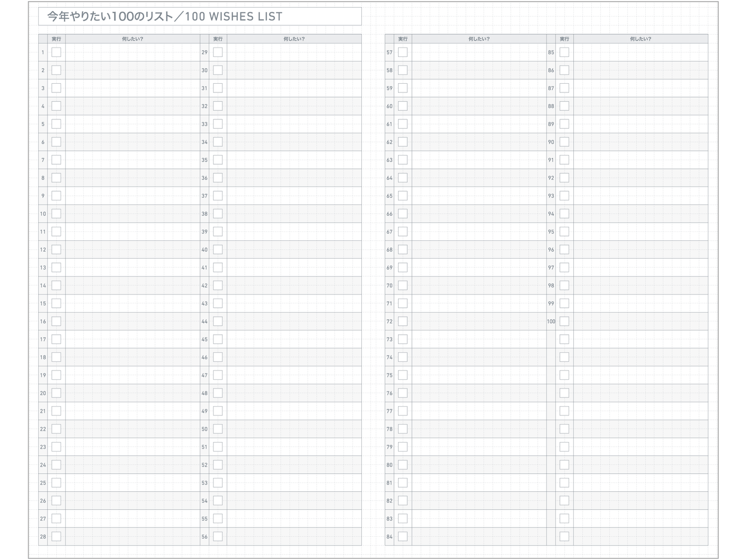Tick the checkbox in row 14

(56, 285)
